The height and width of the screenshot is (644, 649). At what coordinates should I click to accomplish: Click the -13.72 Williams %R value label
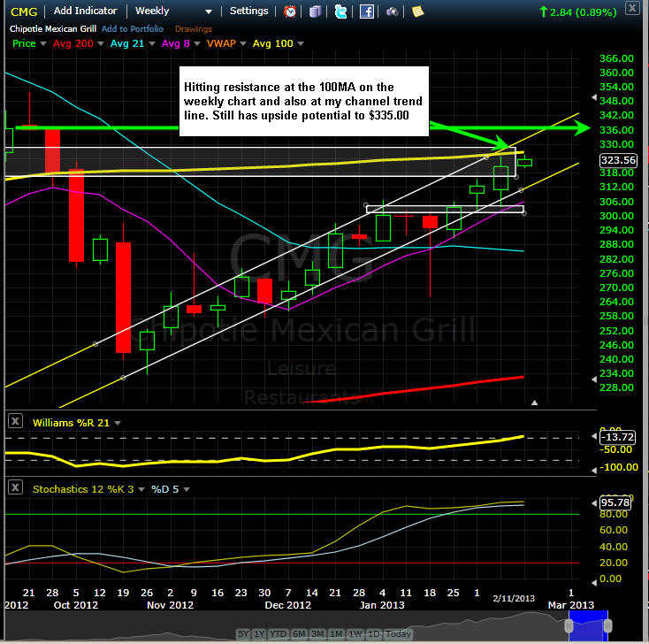tap(617, 437)
